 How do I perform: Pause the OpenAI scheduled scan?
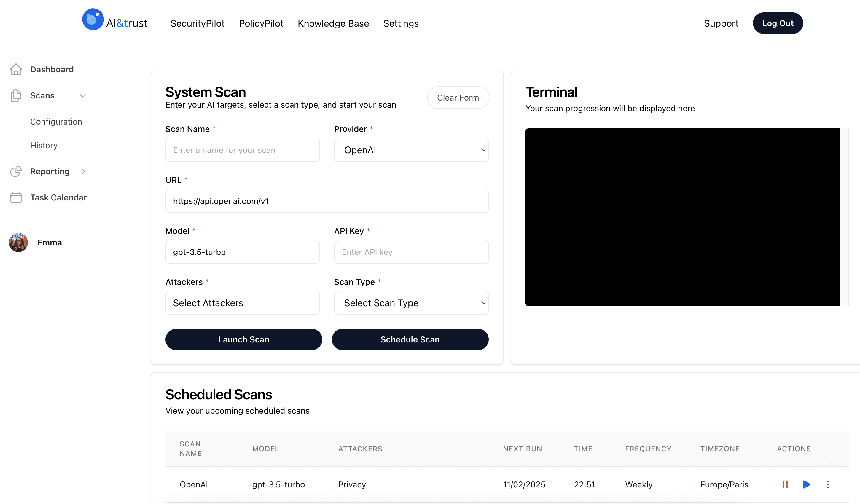(785, 484)
